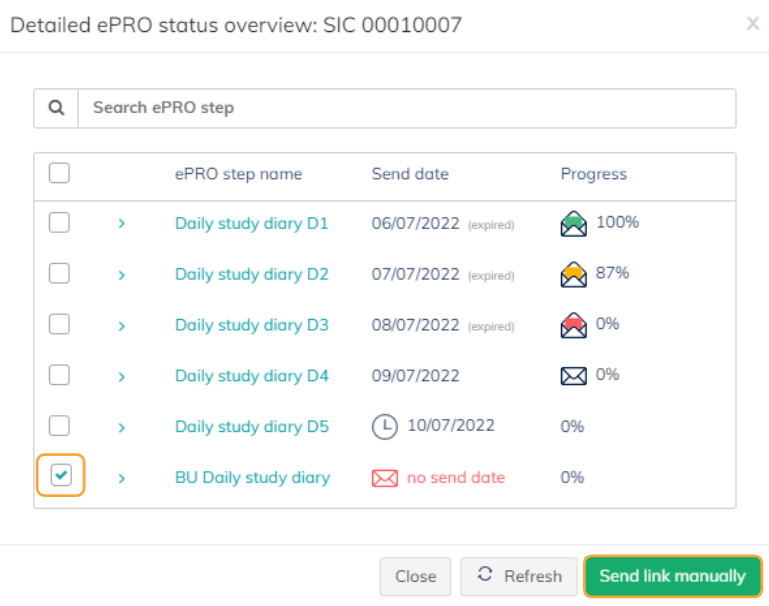Click unopened envelope icon for diary D4
This screenshot has width=769, height=606.
[573, 377]
